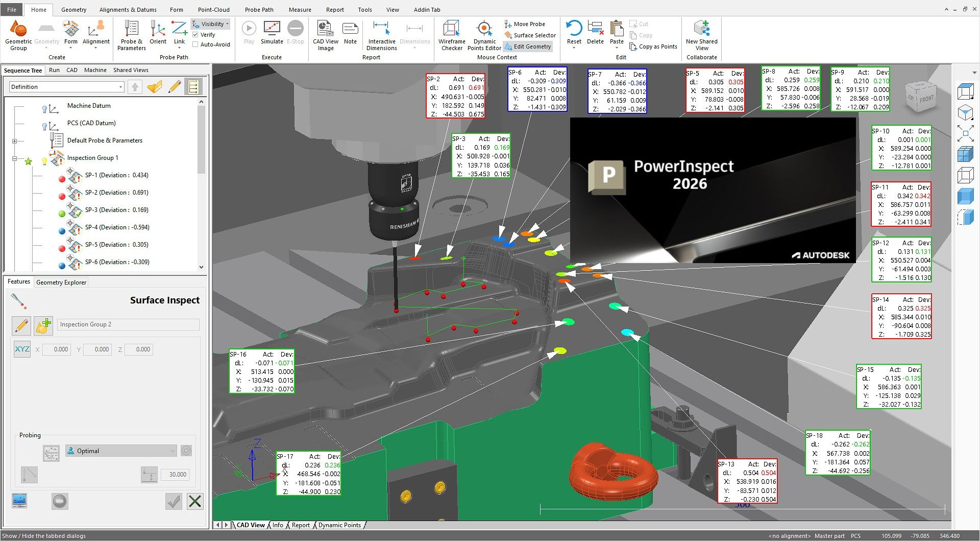Image resolution: width=980 pixels, height=541 pixels.
Task: Click the Interactive Dimensions icon
Action: coord(381,30)
